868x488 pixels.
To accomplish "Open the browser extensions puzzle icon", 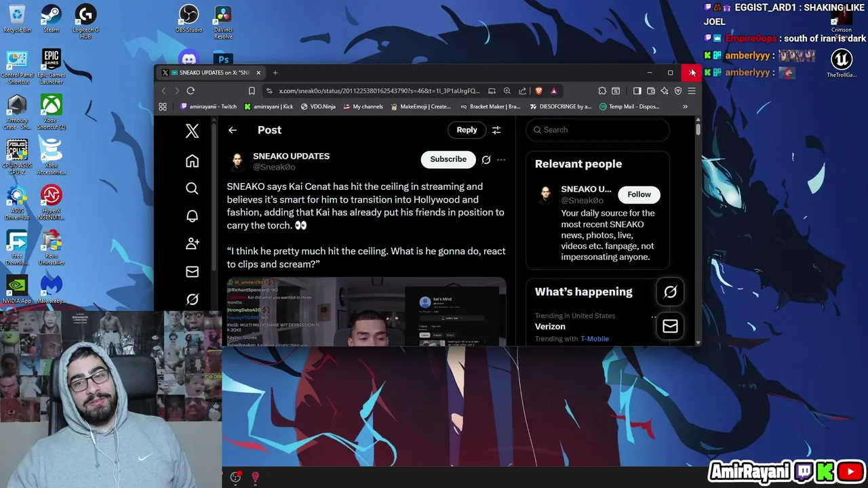I will coord(602,91).
